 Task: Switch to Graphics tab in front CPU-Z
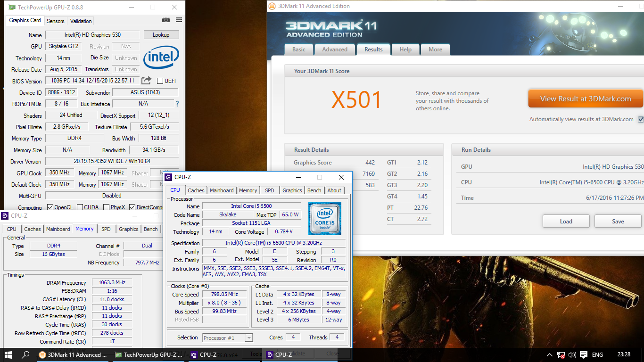click(x=292, y=190)
